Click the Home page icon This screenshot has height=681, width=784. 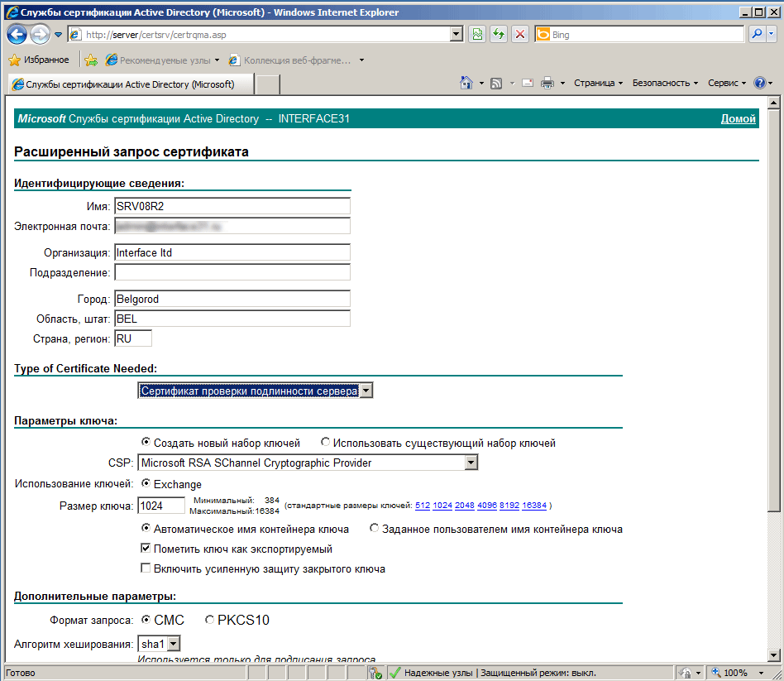click(x=466, y=83)
